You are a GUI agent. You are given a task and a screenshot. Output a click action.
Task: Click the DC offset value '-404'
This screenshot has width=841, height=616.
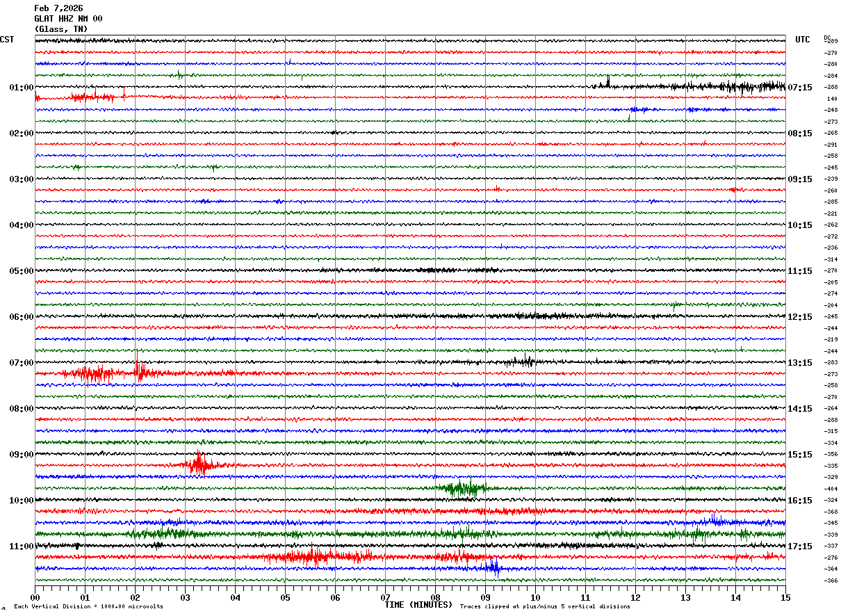pos(831,489)
